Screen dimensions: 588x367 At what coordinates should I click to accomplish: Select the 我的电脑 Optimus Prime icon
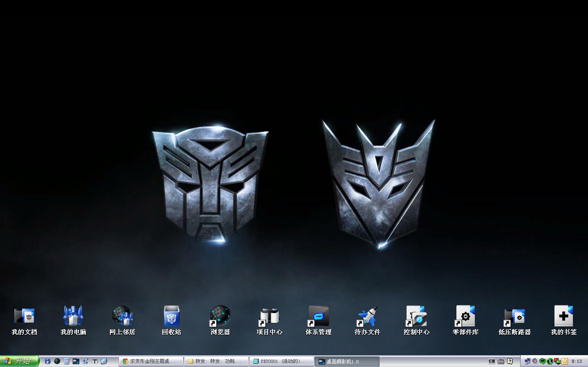point(73,316)
